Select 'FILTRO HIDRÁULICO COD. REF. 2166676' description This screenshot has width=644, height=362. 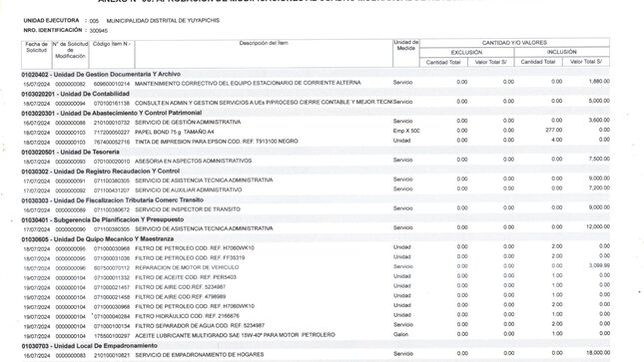click(x=188, y=316)
